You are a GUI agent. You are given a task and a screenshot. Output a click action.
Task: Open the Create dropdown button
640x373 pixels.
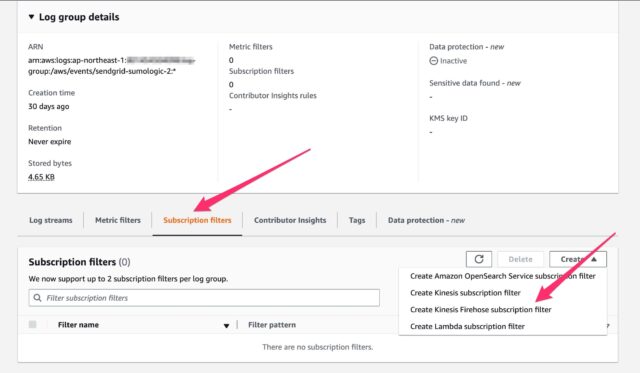(x=578, y=259)
